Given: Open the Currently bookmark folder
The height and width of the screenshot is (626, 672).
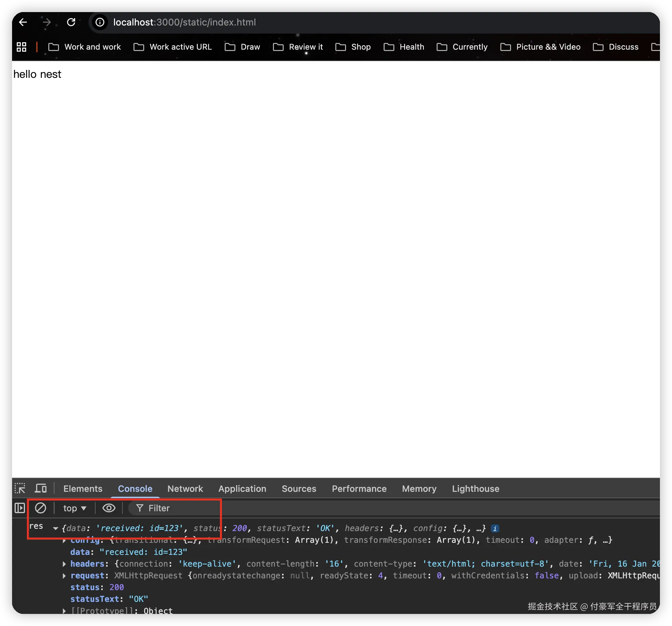Looking at the screenshot, I should tap(462, 47).
